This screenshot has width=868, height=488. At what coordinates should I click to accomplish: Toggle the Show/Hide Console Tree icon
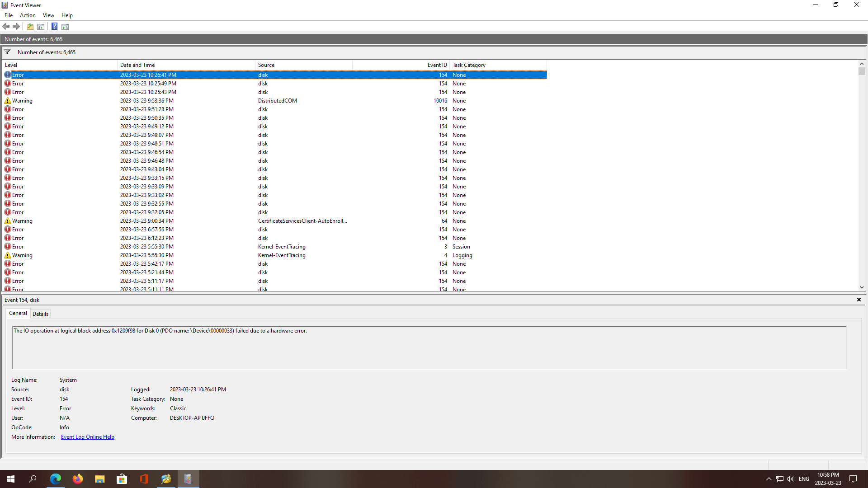coord(41,27)
